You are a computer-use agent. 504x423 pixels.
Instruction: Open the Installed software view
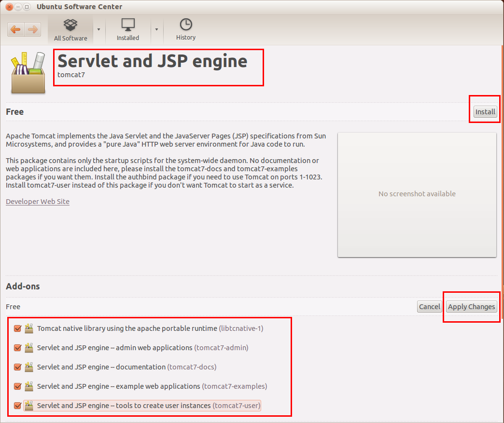(127, 30)
